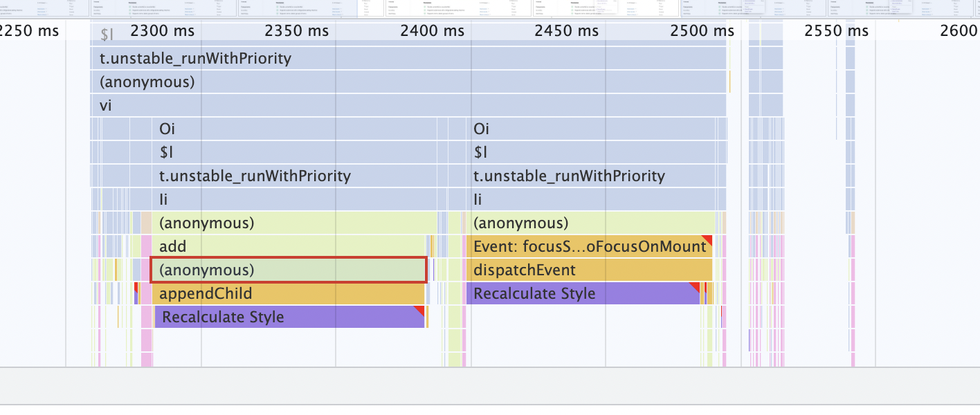Select the Recalculate Style bar under appendChild

click(x=289, y=317)
